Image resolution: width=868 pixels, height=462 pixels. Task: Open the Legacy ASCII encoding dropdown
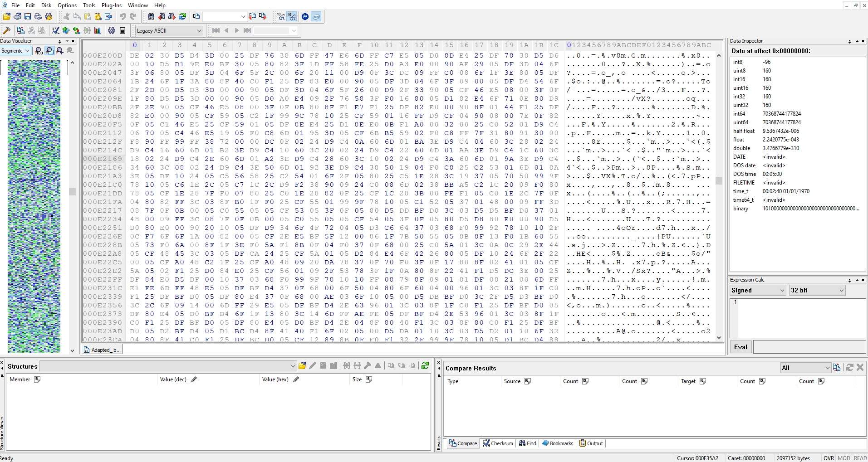coord(169,30)
